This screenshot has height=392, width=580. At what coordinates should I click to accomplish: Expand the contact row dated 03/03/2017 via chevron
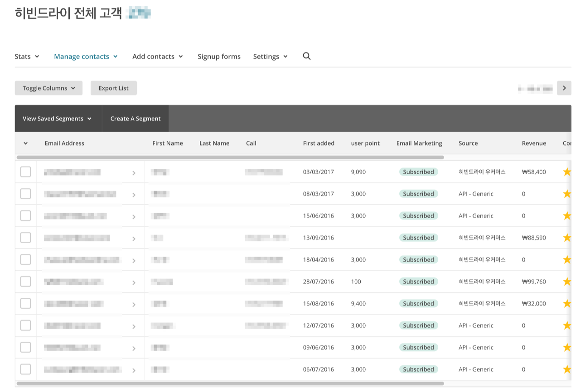pyautogui.click(x=134, y=173)
